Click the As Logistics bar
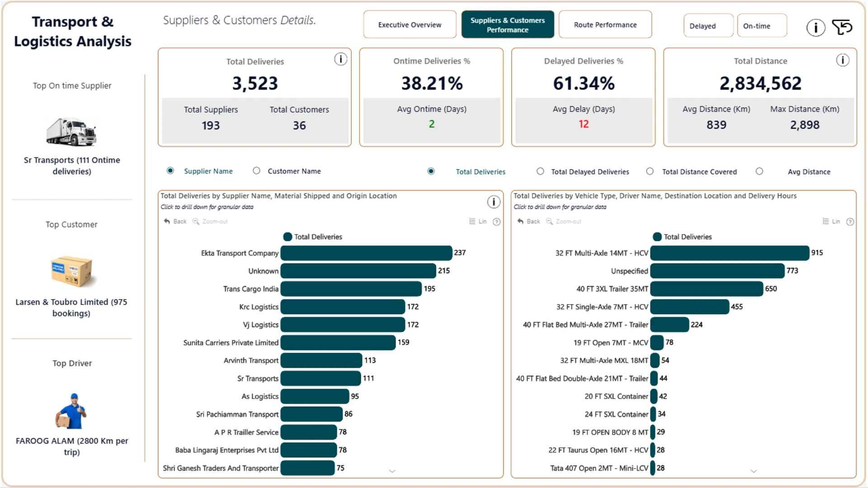The height and width of the screenshot is (488, 868). [315, 396]
